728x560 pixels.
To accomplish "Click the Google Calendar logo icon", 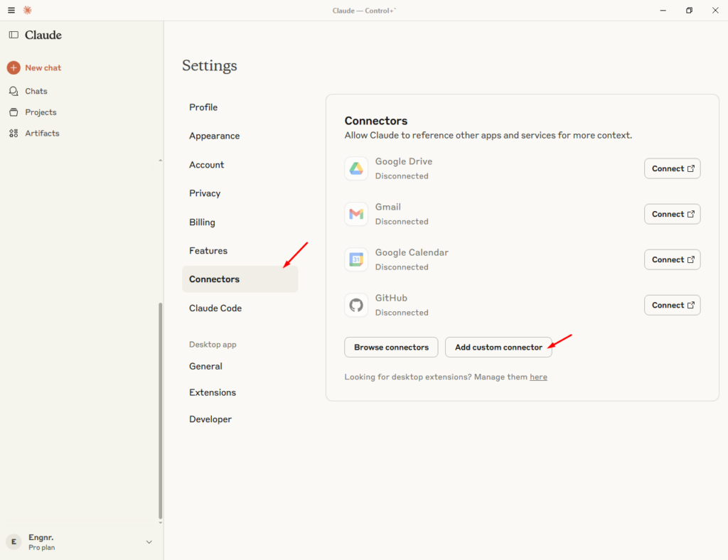I will tap(356, 259).
